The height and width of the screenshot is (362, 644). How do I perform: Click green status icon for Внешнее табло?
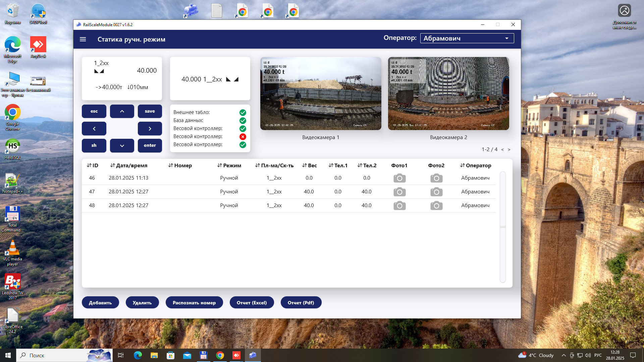[243, 113]
